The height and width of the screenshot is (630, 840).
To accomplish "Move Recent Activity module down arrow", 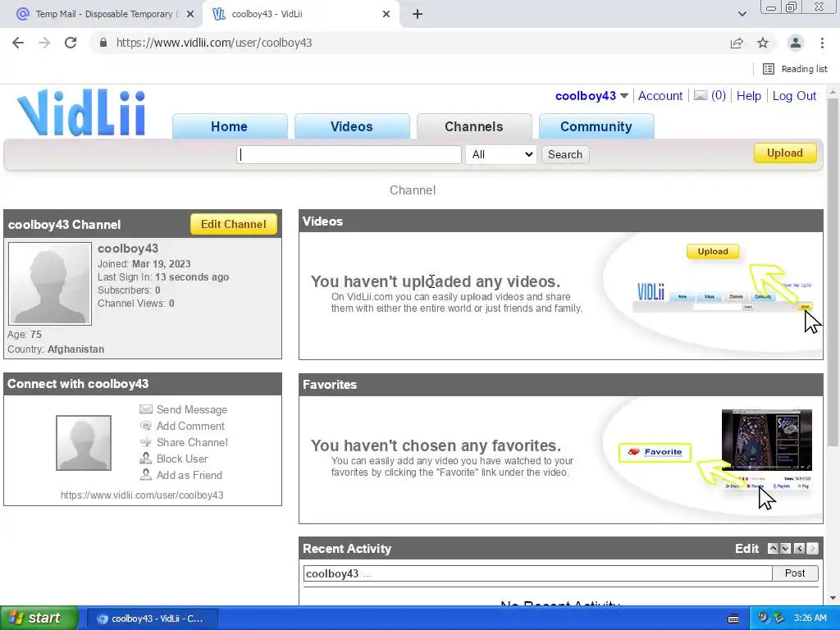I will [x=785, y=548].
